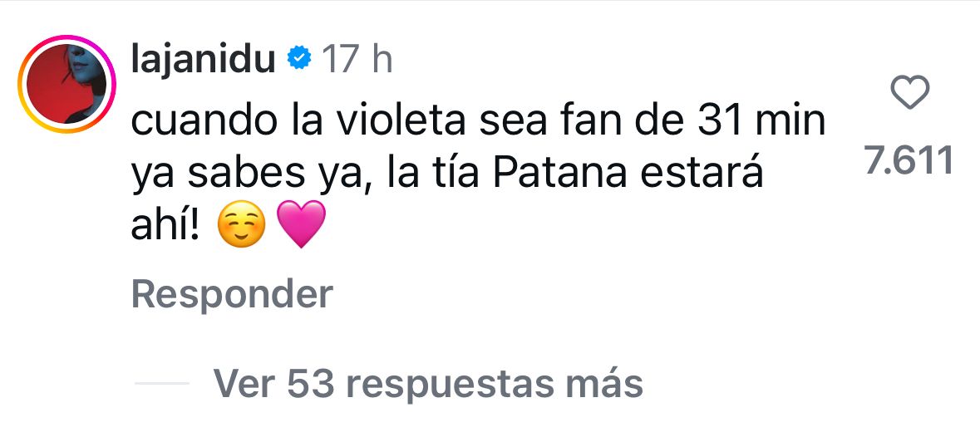The width and height of the screenshot is (980, 432).
Task: Click the smiling face emoji
Action: click(x=240, y=228)
